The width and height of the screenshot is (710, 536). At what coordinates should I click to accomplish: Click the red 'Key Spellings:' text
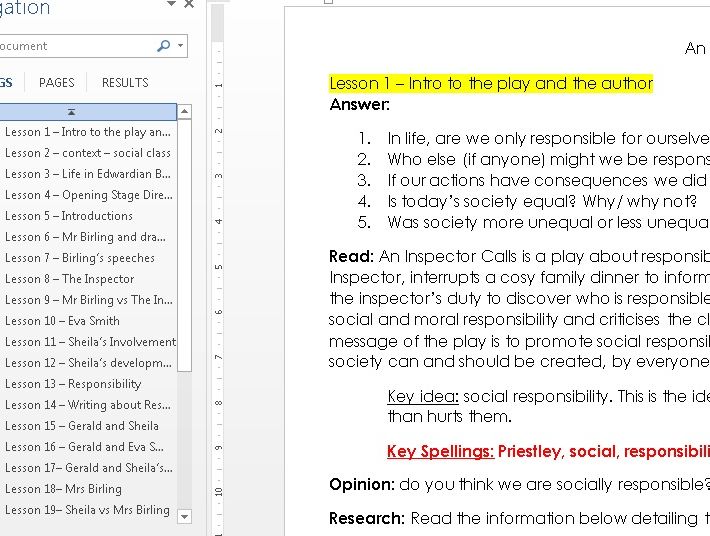point(441,451)
